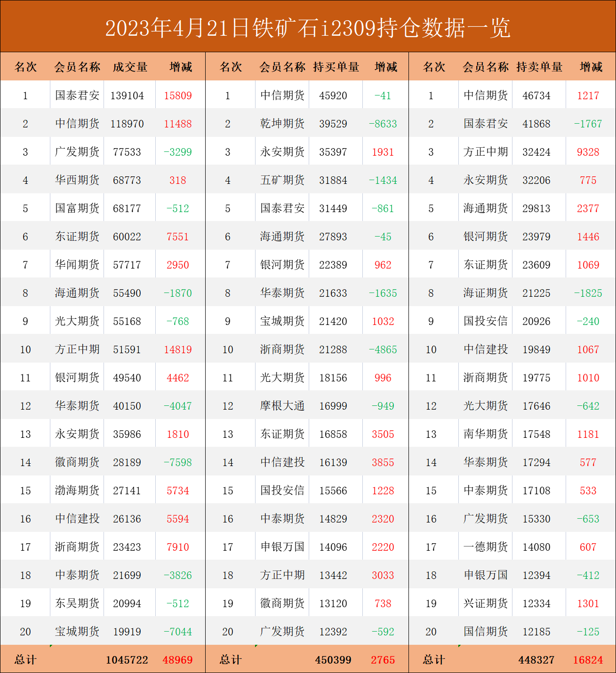Select the change value -4865
Image resolution: width=616 pixels, height=673 pixels.
click(383, 349)
